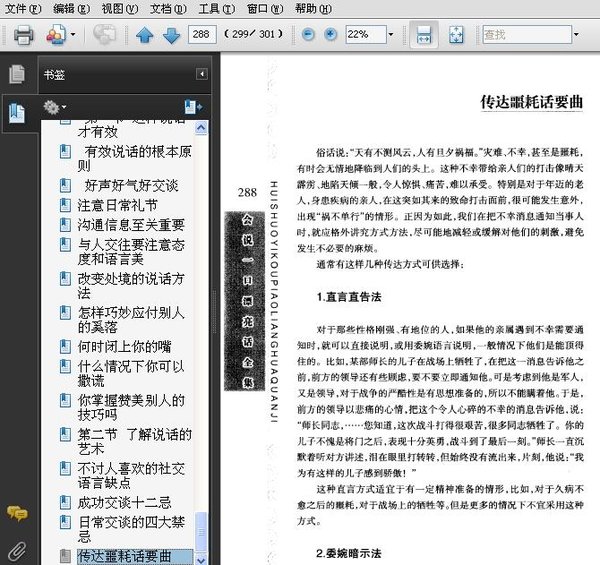Open the bookmark options gear dropdown
Viewport: 600px width, 565px height.
tap(55, 107)
